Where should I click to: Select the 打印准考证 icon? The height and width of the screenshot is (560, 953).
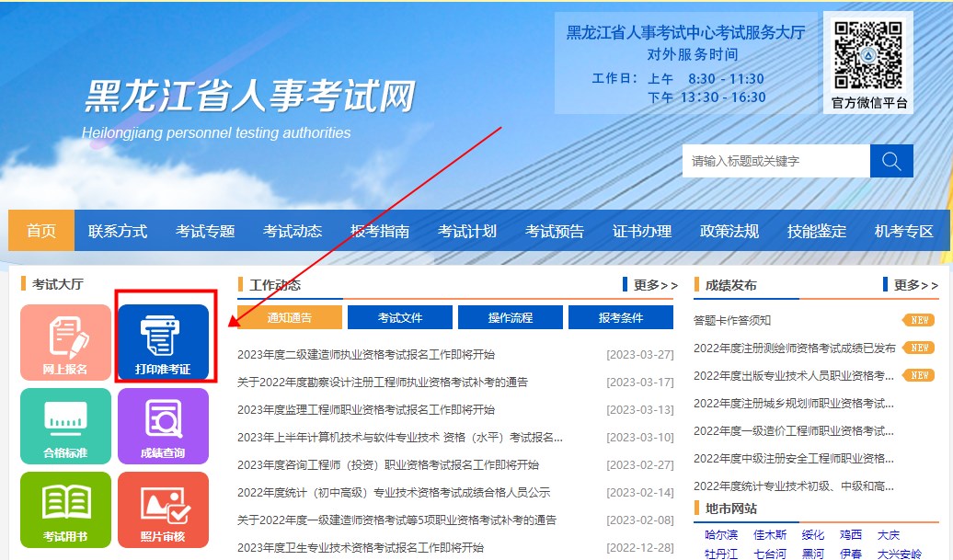pos(162,340)
